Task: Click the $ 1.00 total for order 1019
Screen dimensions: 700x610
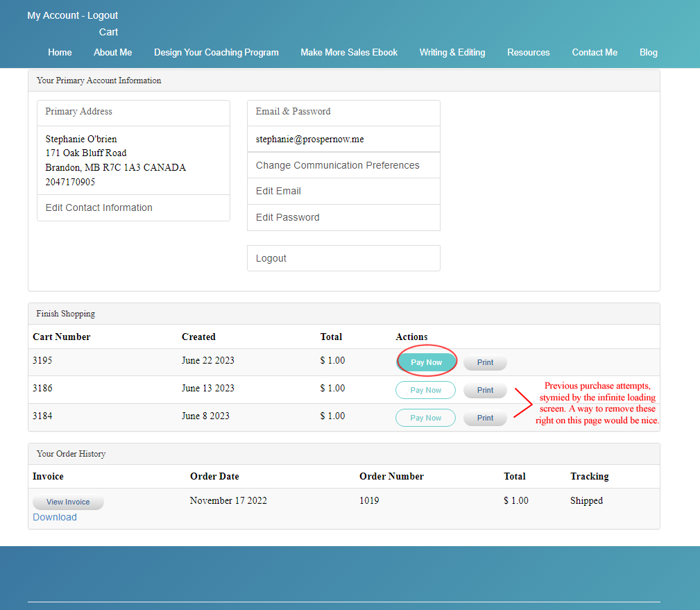Action: [x=516, y=500]
